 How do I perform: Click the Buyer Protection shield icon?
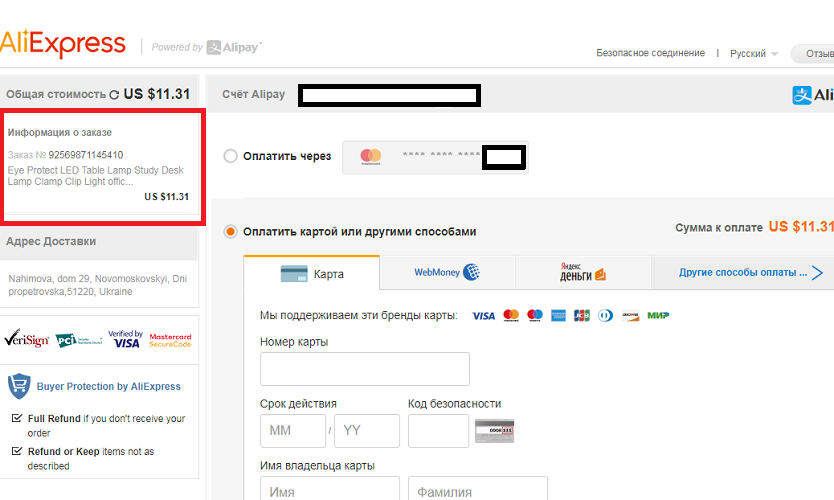click(19, 386)
